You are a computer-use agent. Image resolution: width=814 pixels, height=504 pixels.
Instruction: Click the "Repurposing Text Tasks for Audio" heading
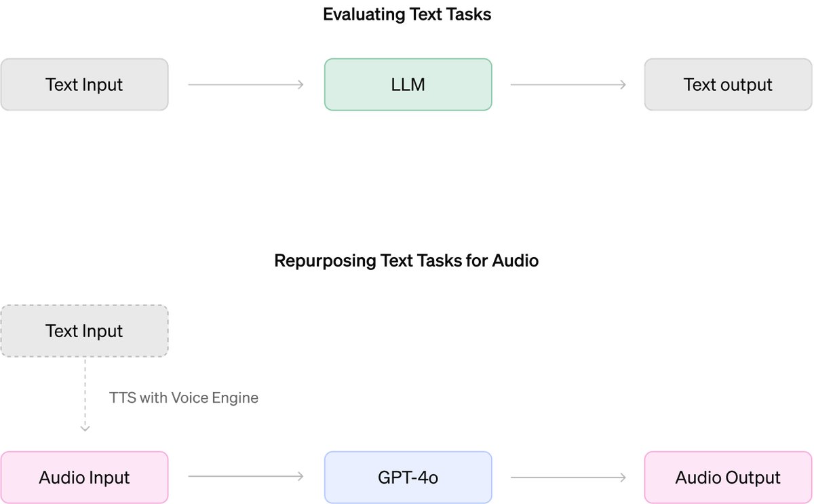406,260
